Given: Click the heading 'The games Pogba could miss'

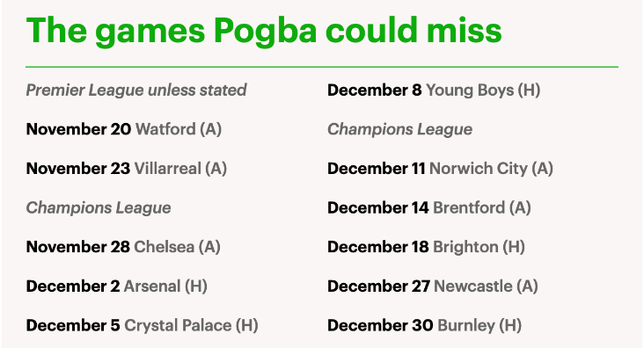Looking at the screenshot, I should click(x=264, y=32).
